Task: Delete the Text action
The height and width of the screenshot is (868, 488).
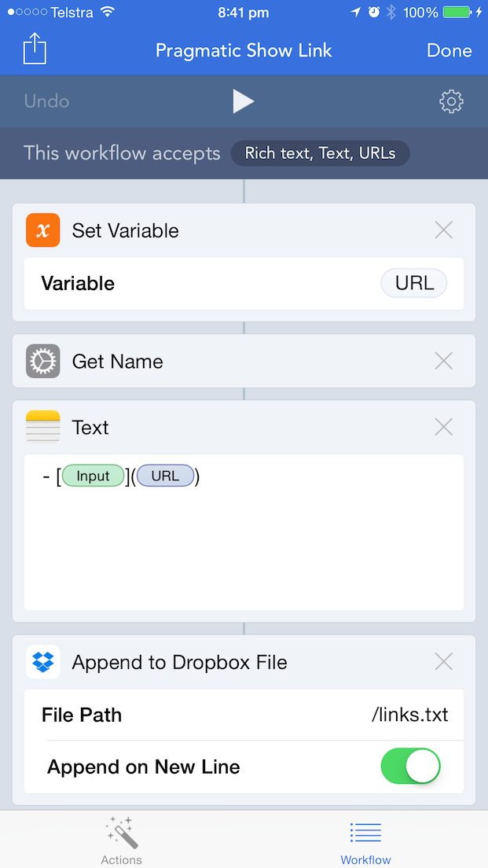Action: 444,428
